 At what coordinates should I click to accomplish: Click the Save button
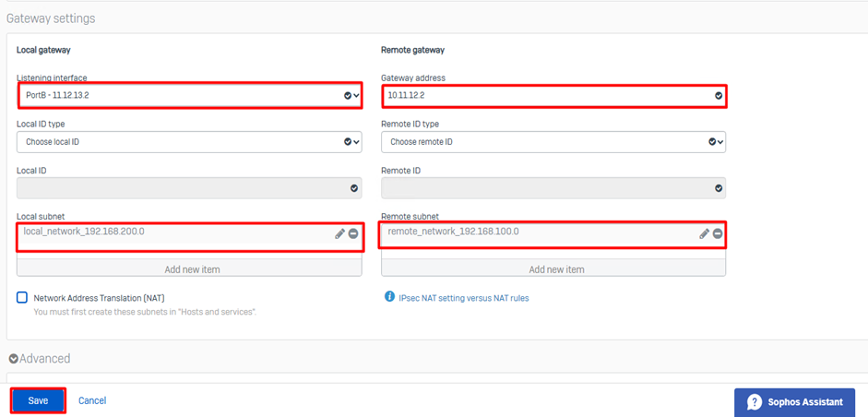38,400
